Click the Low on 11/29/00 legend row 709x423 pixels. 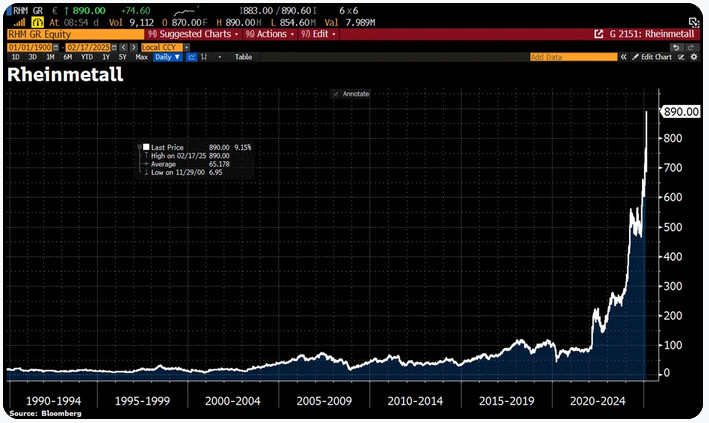click(184, 172)
